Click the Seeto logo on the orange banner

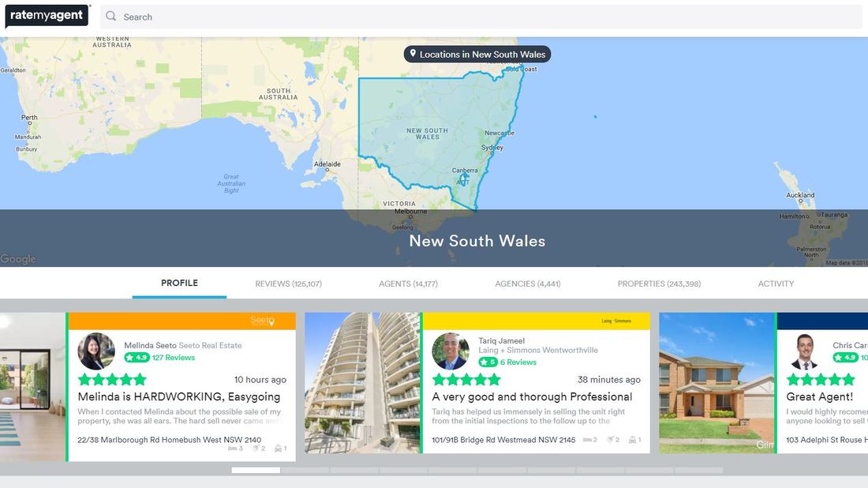[263, 320]
